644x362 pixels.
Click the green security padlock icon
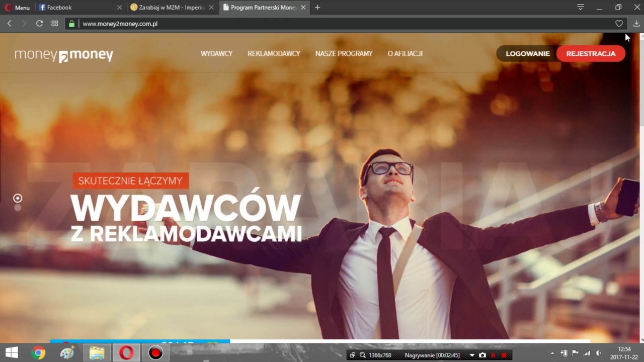click(x=71, y=24)
